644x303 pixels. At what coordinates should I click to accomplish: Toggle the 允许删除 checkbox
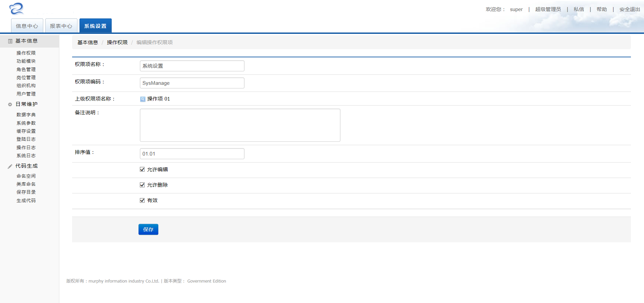click(x=142, y=185)
